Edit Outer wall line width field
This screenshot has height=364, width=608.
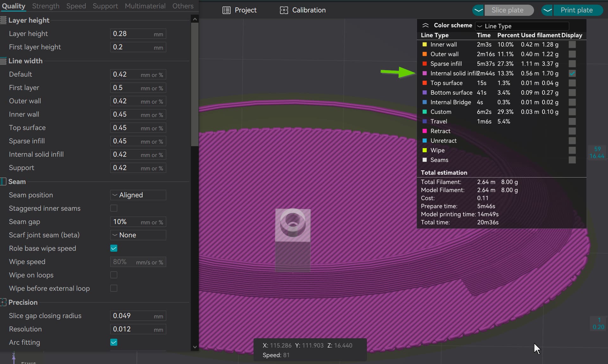pos(138,101)
